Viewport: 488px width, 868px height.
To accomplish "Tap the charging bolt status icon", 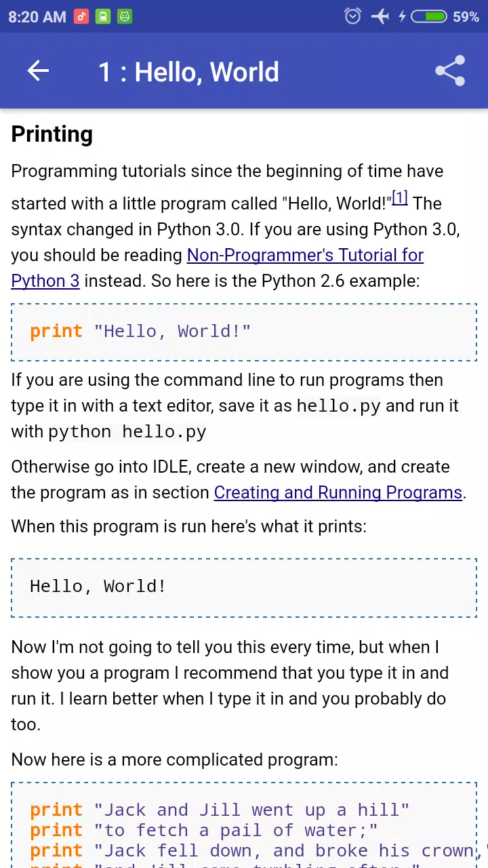I will pos(402,16).
